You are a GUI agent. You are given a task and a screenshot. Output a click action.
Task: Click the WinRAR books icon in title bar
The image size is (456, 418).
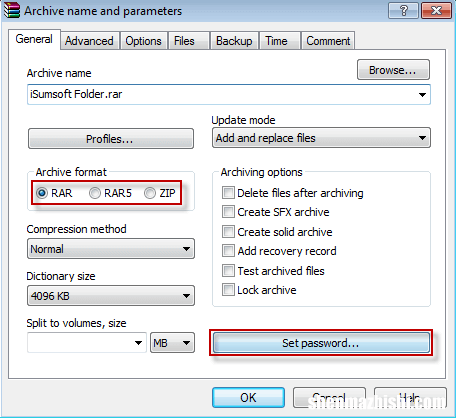click(x=12, y=10)
